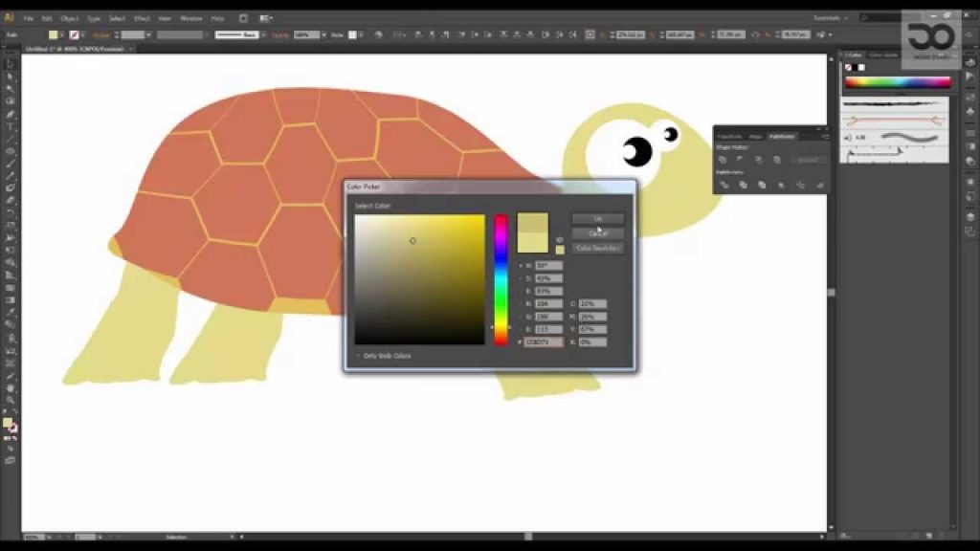Pick the Zoom magnifier tool
Screen dimensions: 980x551
[x=10, y=401]
